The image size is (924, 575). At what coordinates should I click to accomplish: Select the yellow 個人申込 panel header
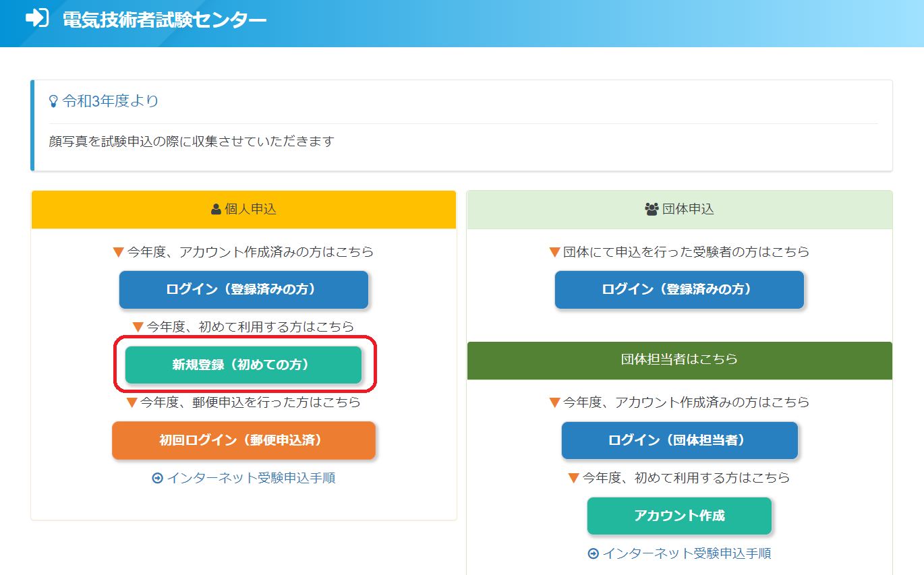(243, 210)
